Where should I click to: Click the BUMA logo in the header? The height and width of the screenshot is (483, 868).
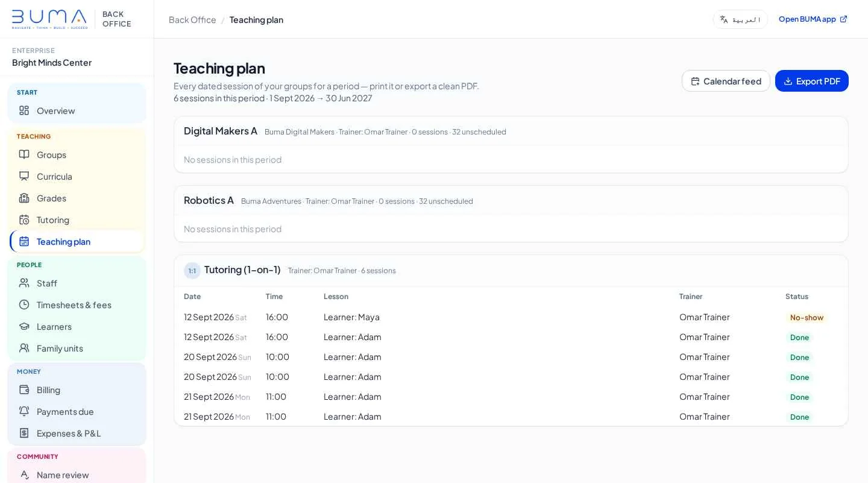(49, 19)
